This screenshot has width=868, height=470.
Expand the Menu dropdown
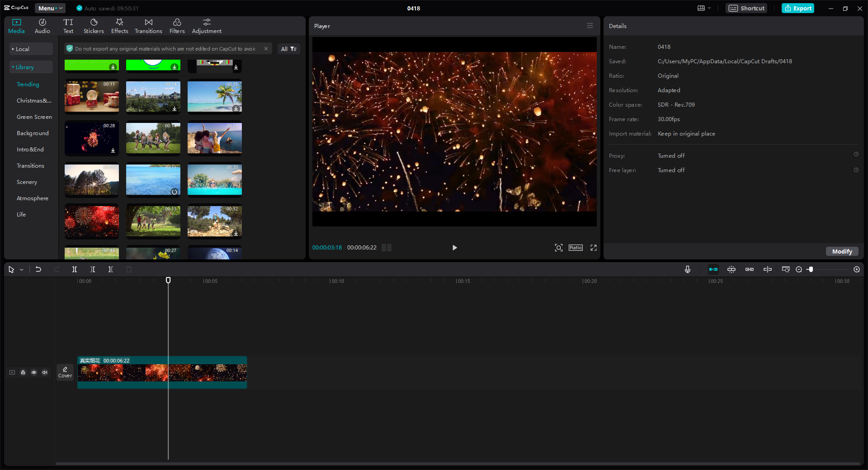pos(50,8)
